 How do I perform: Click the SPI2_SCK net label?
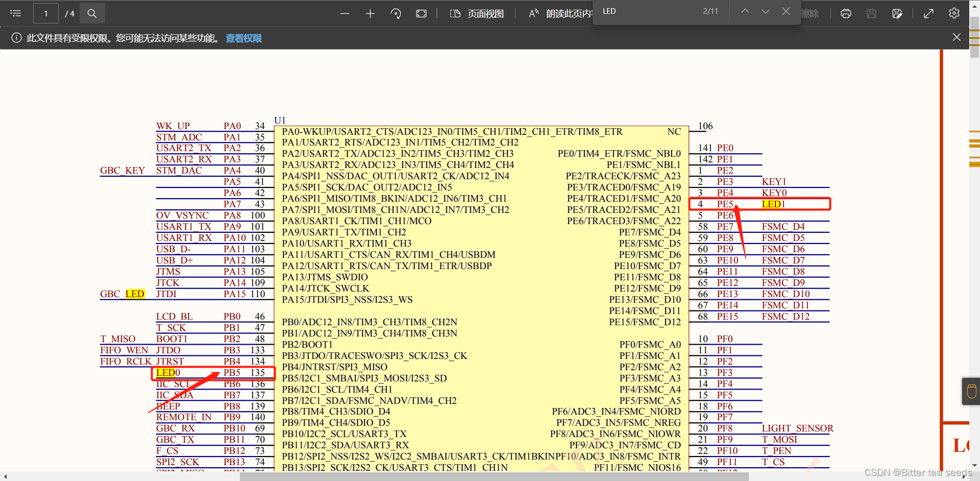(x=178, y=462)
